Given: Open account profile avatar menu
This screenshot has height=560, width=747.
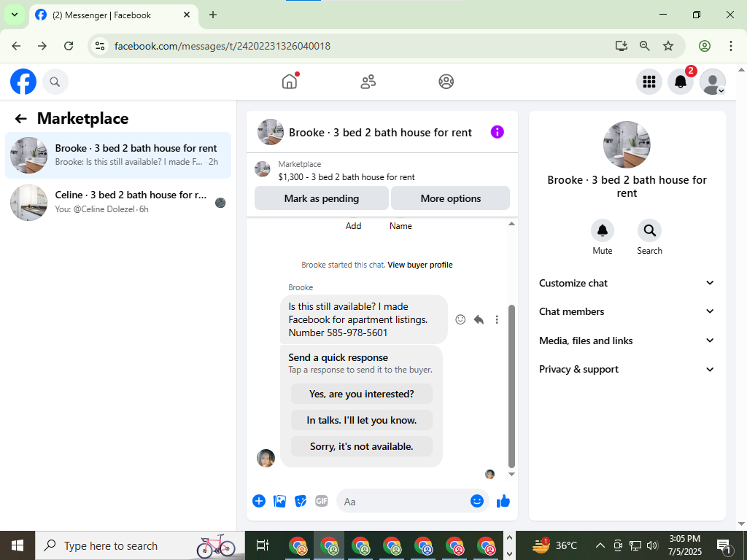Looking at the screenshot, I should click(x=713, y=82).
